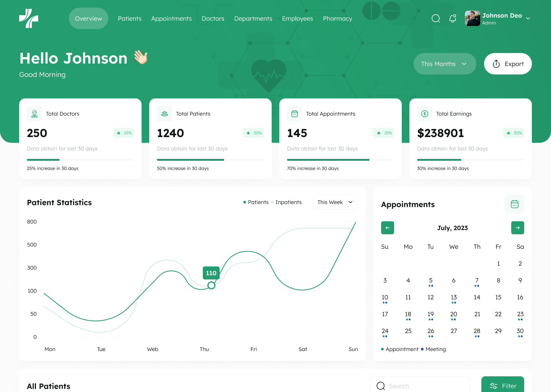Click the Total Earnings dollar icon

point(424,113)
